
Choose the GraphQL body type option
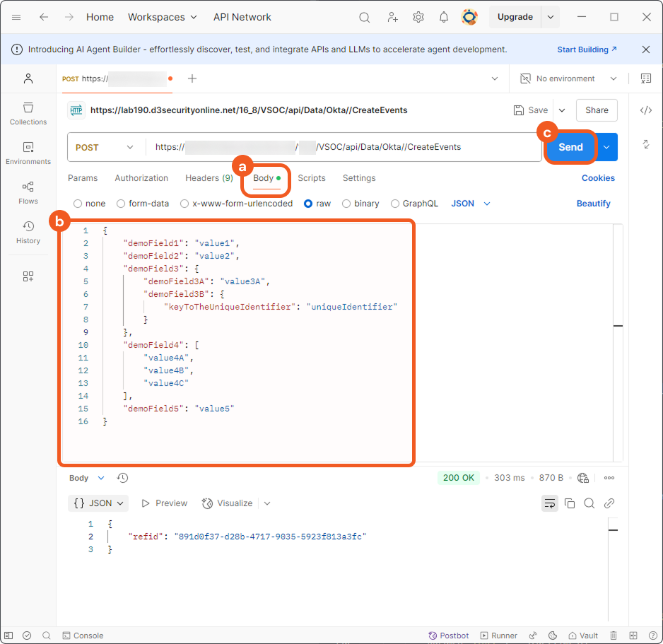tap(396, 204)
